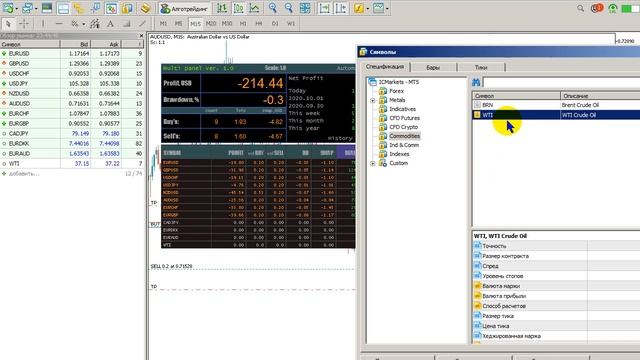Select the WTI Crude Oil row
640x360 pixels.
[x=556, y=115]
